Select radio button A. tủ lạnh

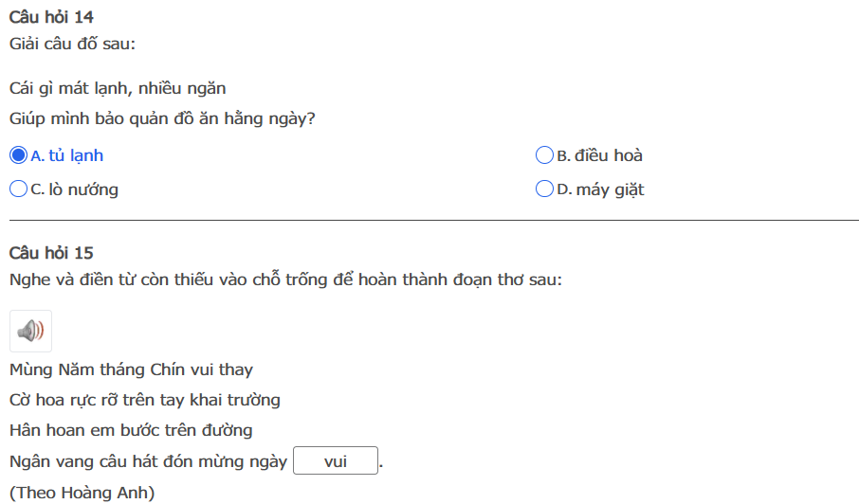coord(18,155)
